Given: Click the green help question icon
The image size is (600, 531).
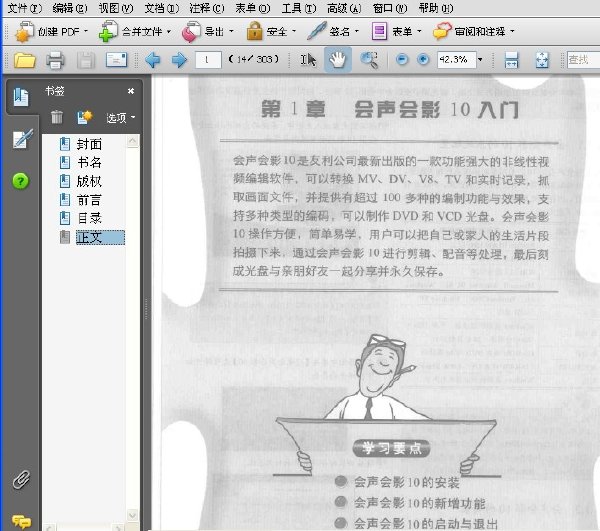Looking at the screenshot, I should pyautogui.click(x=21, y=181).
